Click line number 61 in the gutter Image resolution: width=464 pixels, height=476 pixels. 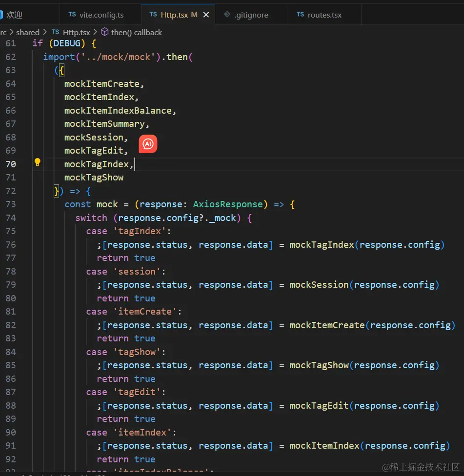pyautogui.click(x=11, y=43)
